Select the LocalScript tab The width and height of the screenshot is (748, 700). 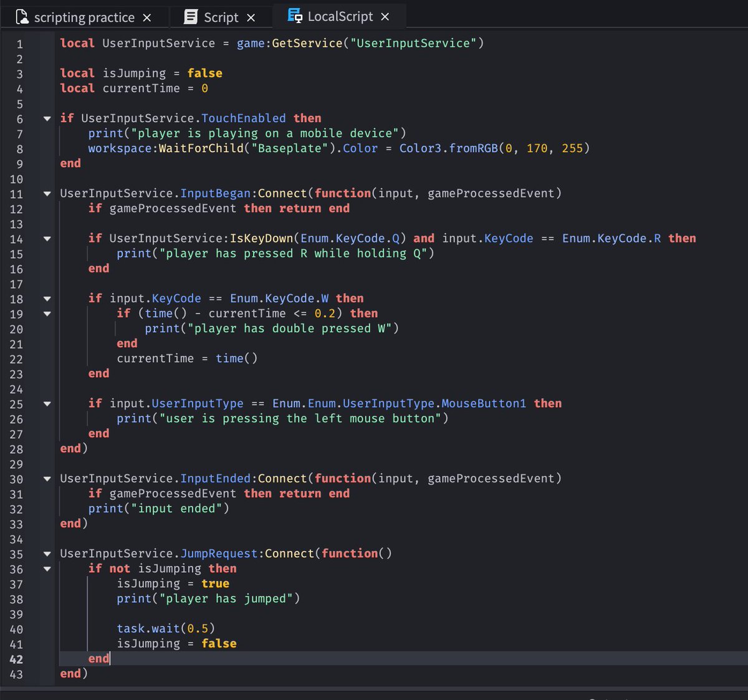[340, 16]
